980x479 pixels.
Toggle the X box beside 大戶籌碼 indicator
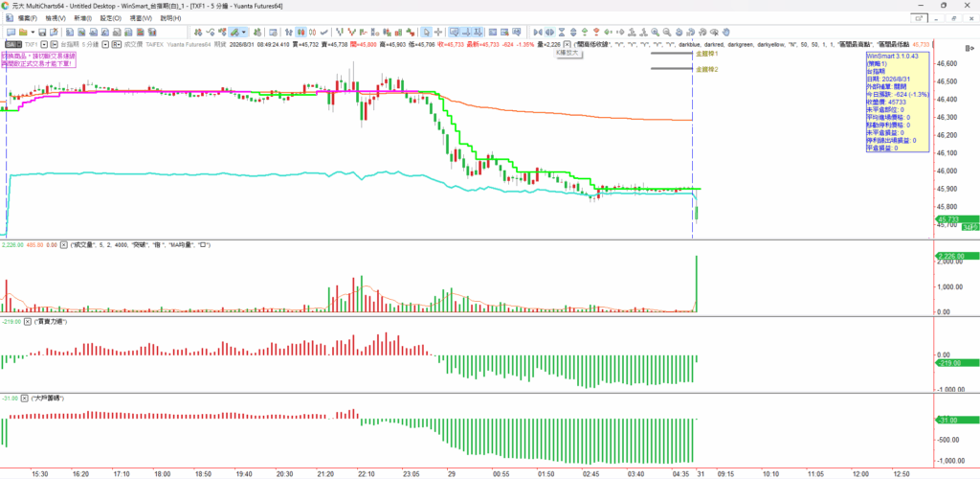[x=24, y=398]
